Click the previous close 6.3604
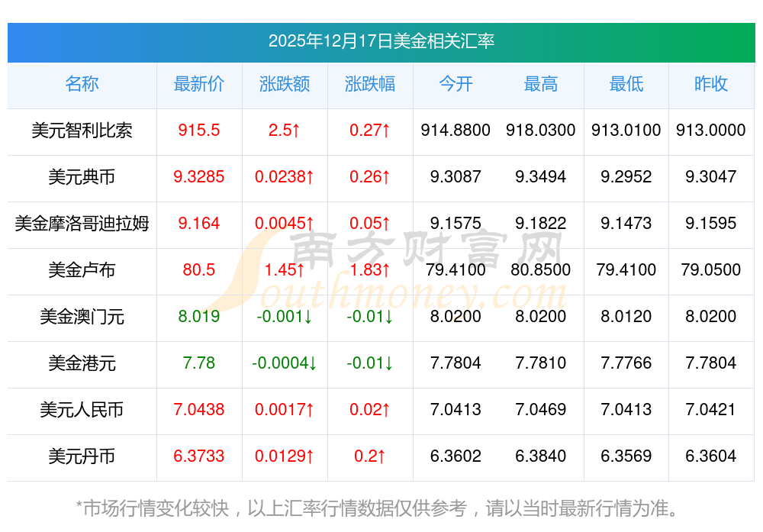763x532 pixels. pyautogui.click(x=711, y=456)
